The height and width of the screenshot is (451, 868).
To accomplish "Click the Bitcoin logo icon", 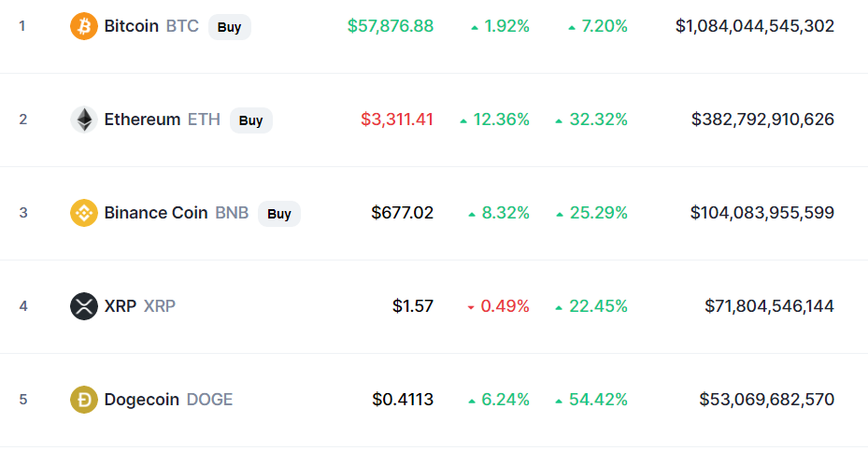I will [84, 26].
